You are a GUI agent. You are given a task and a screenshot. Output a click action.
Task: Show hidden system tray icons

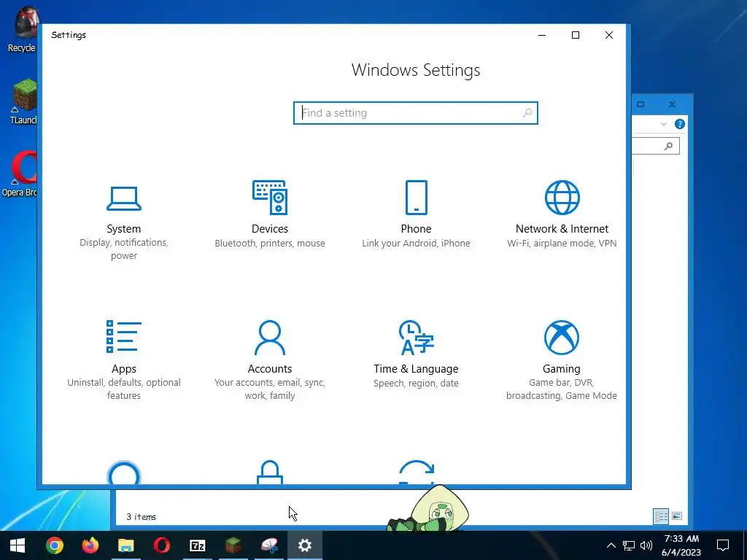point(611,545)
